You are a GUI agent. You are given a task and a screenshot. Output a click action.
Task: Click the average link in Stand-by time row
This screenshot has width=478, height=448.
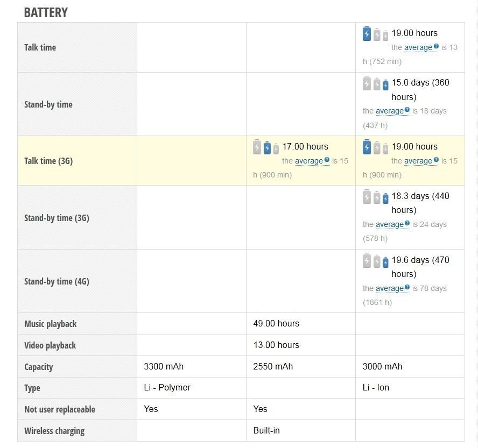[390, 111]
